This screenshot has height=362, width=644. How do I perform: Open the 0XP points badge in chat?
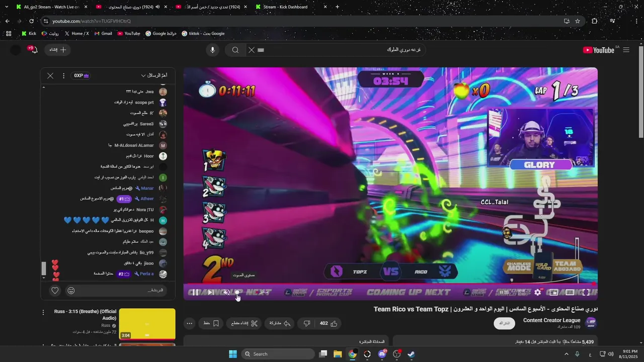(x=81, y=75)
